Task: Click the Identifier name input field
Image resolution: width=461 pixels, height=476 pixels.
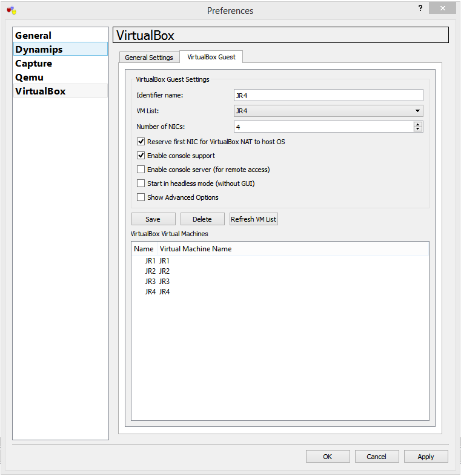Action: [x=328, y=95]
